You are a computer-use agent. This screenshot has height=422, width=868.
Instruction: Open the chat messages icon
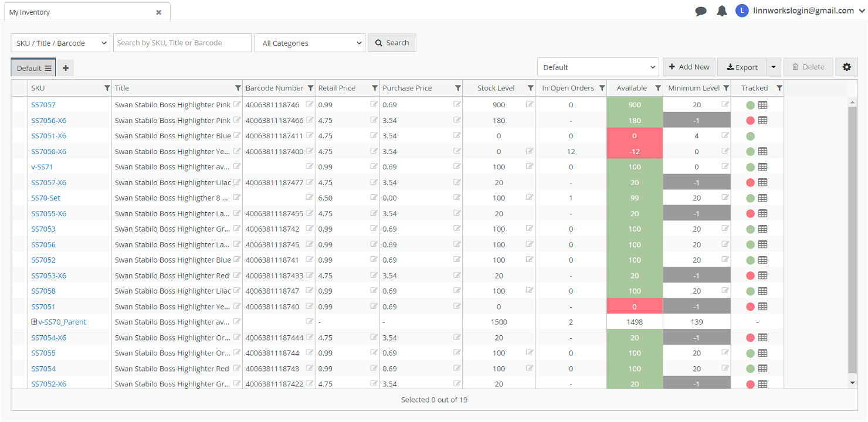coord(701,11)
